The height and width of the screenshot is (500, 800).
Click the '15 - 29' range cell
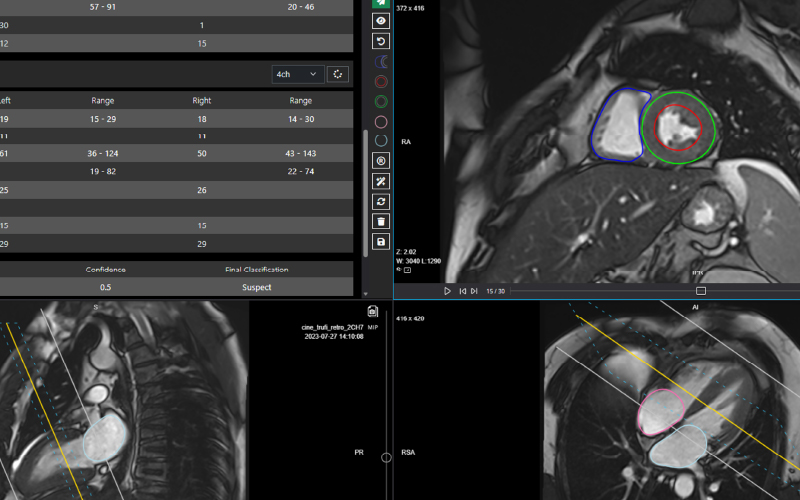[x=103, y=119]
